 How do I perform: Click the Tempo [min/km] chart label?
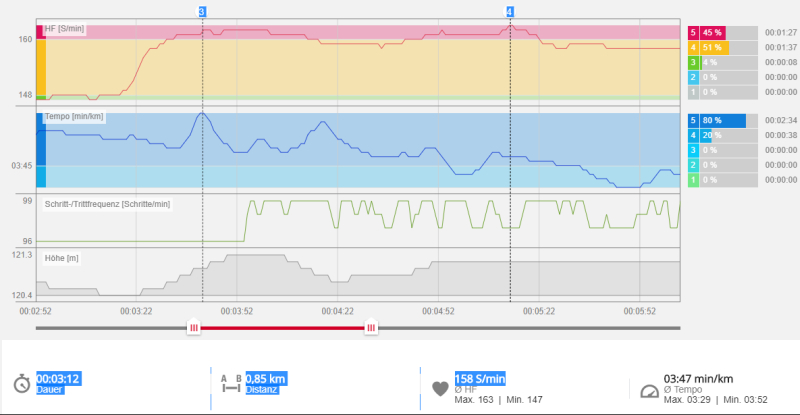click(75, 117)
